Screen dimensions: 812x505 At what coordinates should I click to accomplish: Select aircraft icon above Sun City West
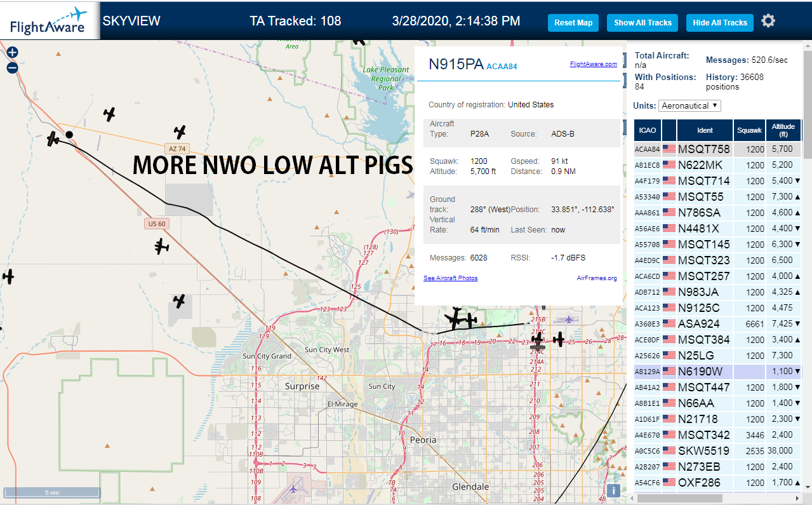tap(180, 300)
